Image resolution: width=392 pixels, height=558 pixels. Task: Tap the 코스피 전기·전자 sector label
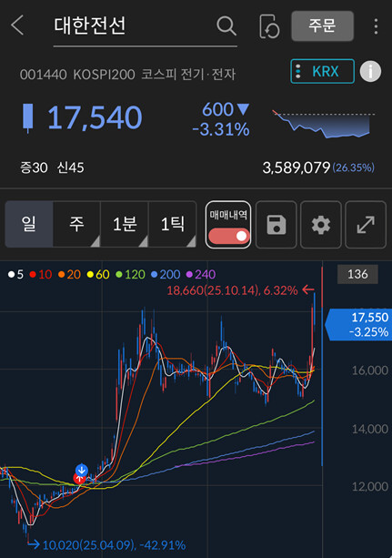click(188, 75)
